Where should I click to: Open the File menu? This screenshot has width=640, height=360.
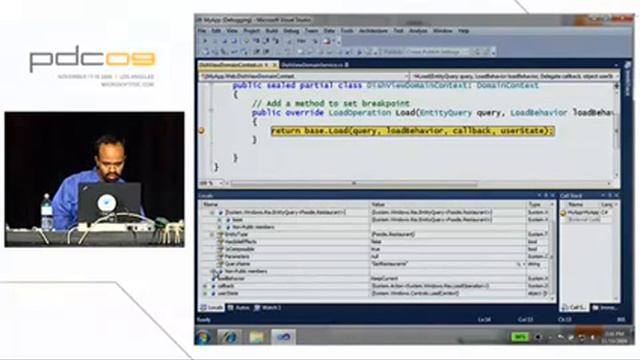(x=202, y=31)
